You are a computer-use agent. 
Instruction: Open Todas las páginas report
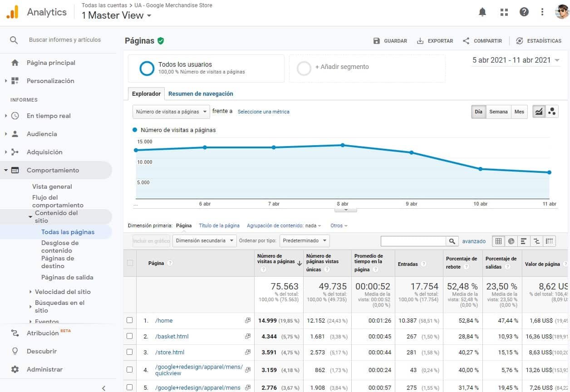(x=68, y=232)
